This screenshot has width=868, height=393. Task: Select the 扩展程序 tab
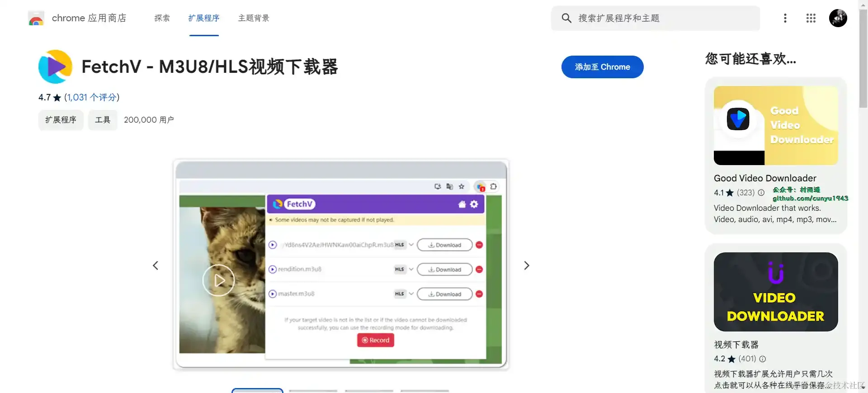(x=204, y=18)
